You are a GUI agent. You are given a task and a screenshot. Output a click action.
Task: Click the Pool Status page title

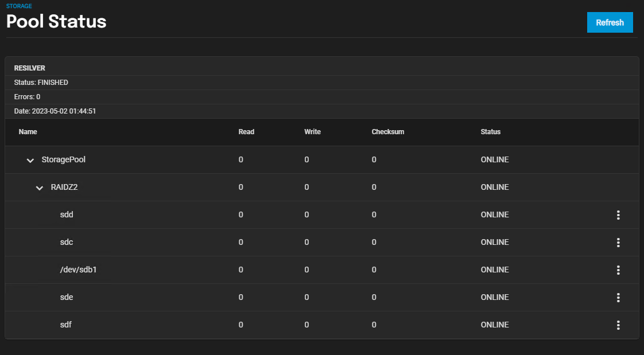[x=56, y=21]
